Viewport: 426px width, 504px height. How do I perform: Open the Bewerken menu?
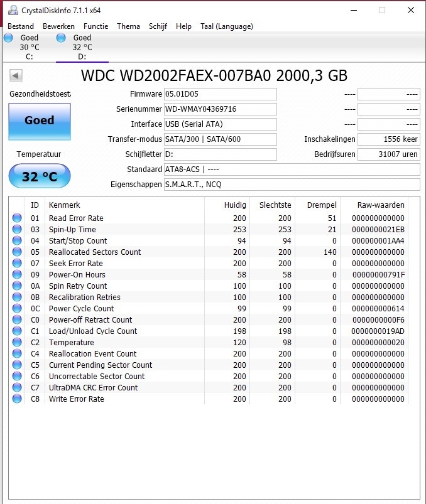point(58,26)
